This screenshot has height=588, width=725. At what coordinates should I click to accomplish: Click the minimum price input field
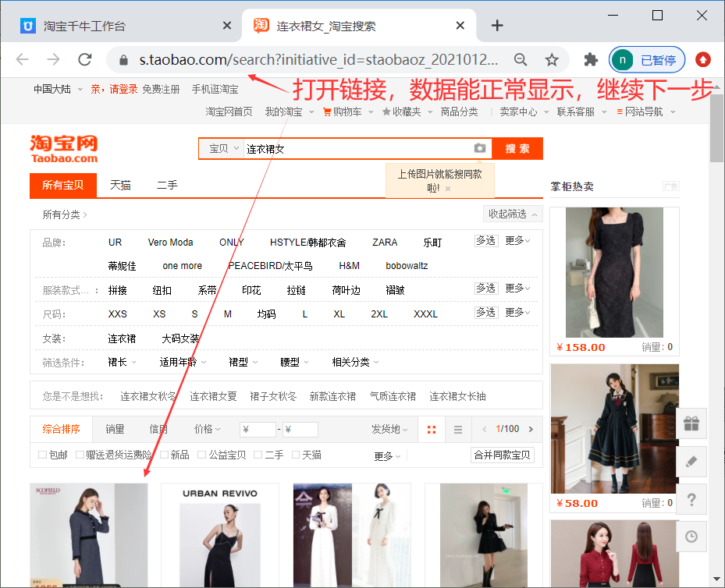tap(258, 429)
